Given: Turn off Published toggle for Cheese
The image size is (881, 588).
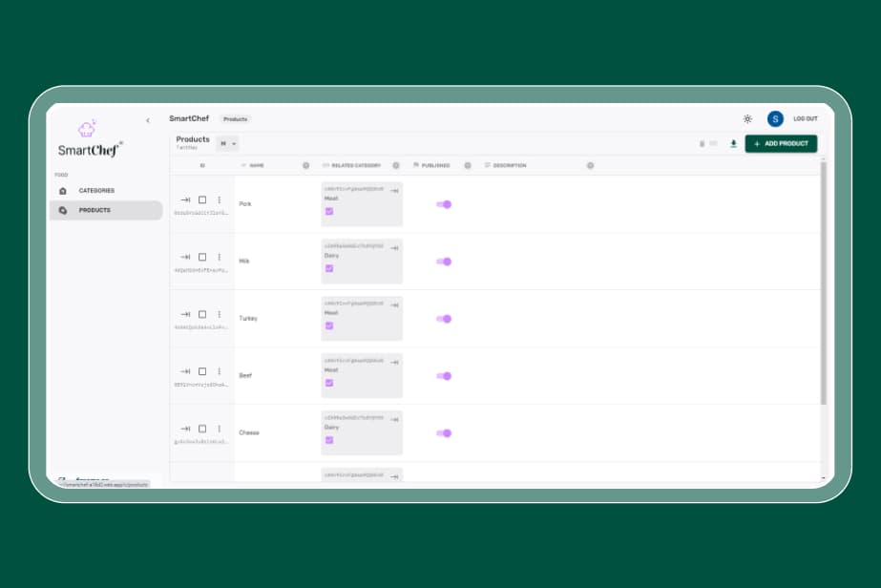Looking at the screenshot, I should 444,433.
